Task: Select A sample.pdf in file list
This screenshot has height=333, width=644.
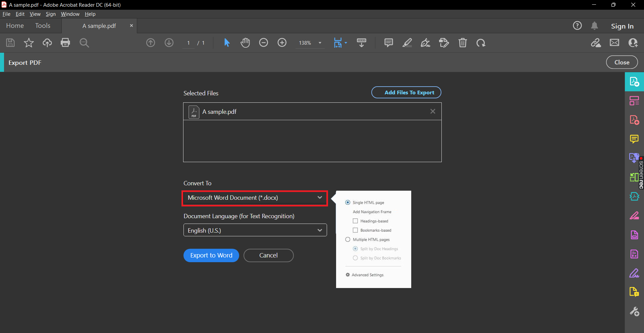Action: click(312, 111)
